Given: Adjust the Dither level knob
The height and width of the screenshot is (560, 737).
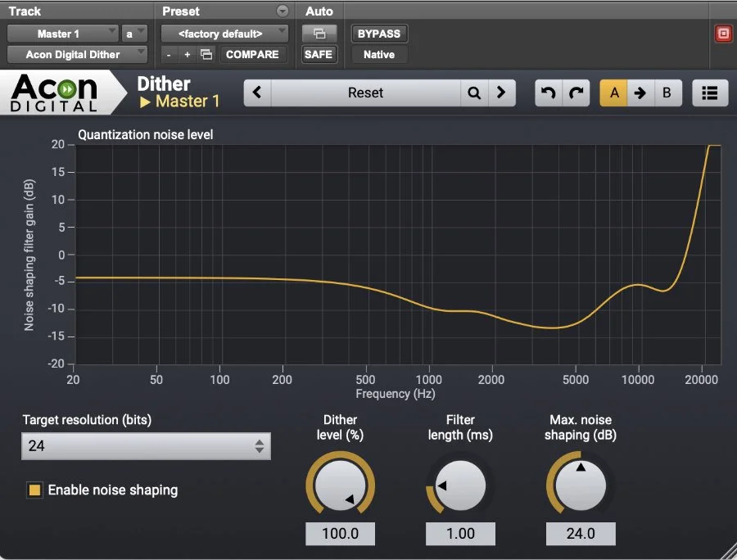Looking at the screenshot, I should click(340, 484).
